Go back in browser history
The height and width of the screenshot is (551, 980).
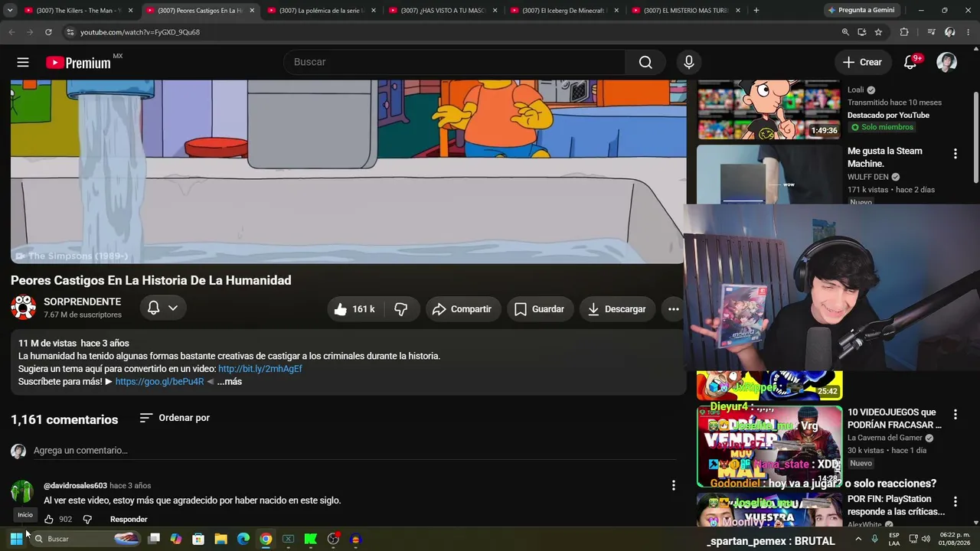tap(11, 32)
